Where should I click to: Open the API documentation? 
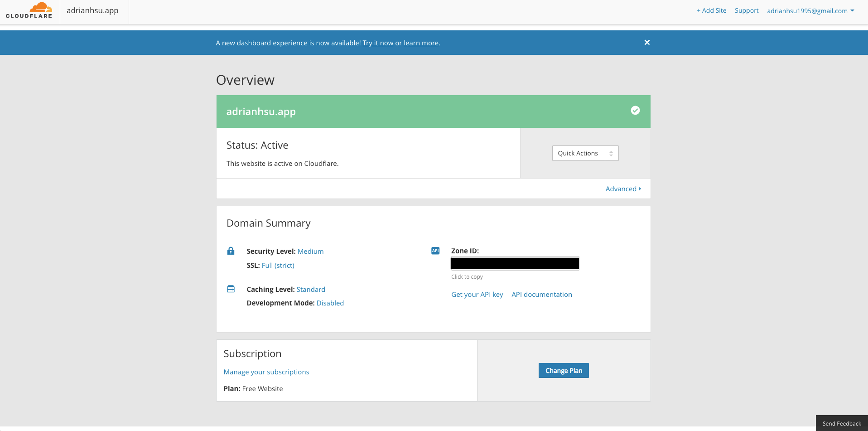542,294
